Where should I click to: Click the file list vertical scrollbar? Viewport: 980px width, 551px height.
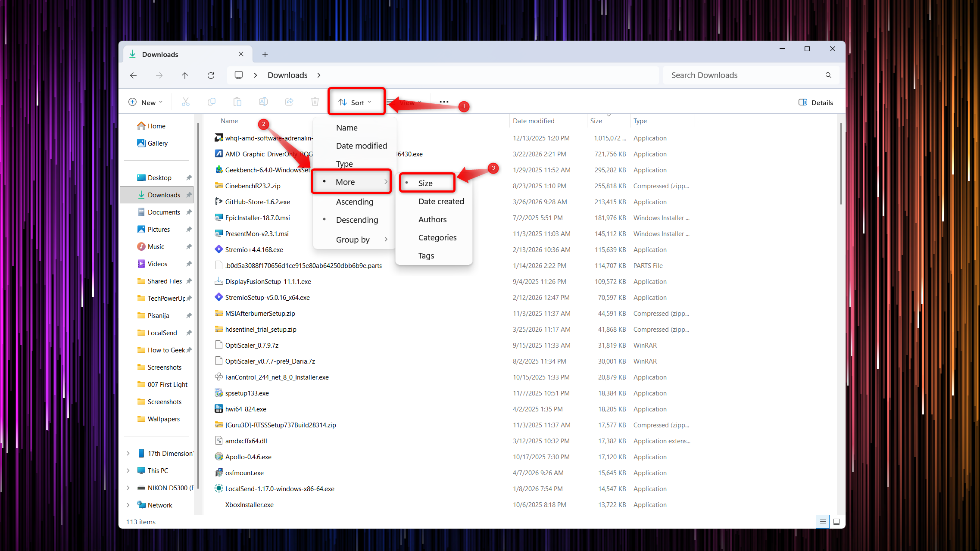coord(840,164)
